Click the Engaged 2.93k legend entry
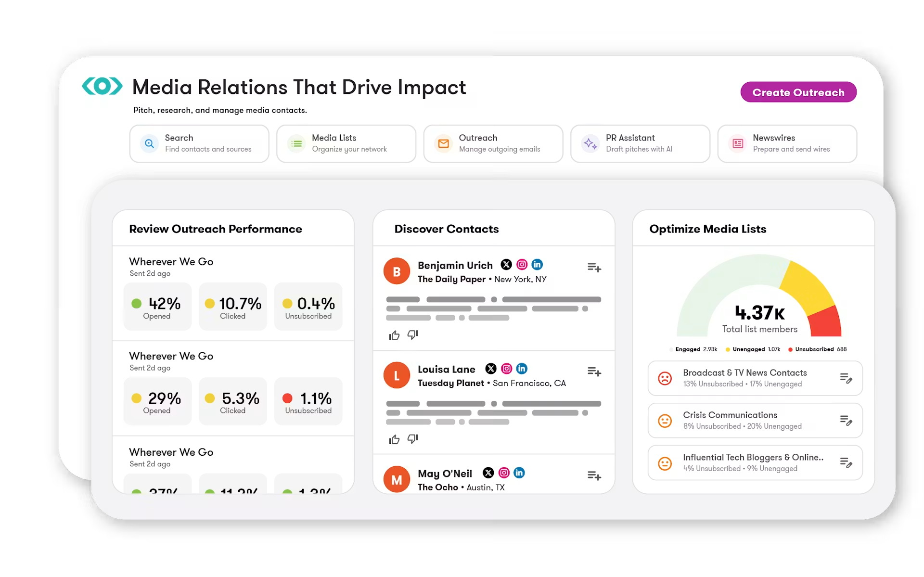924x577 pixels. (693, 349)
